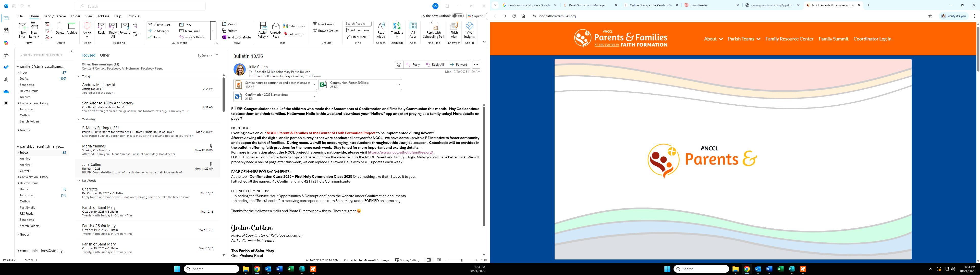
Task: Collapse the Yesterday message group
Action: coord(79,119)
